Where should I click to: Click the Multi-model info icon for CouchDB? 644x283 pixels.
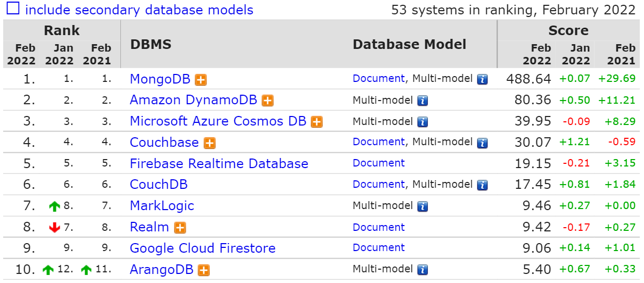coord(482,185)
